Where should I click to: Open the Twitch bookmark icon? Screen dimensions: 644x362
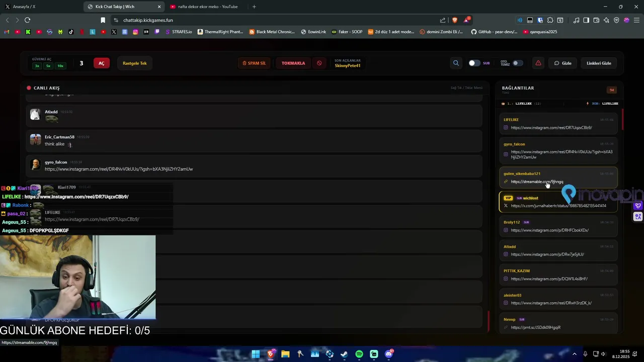(157, 32)
